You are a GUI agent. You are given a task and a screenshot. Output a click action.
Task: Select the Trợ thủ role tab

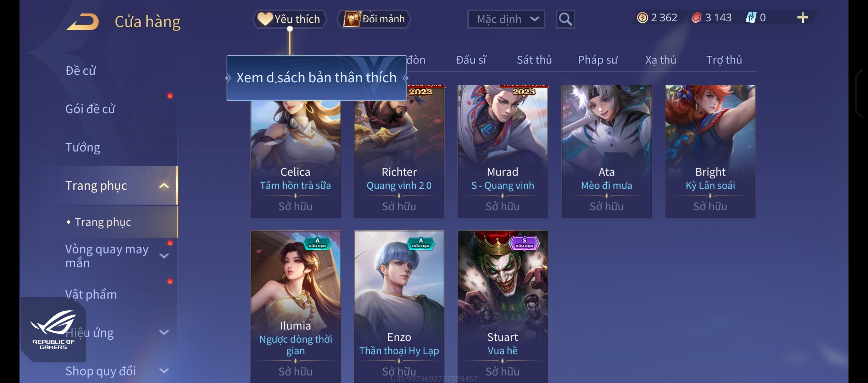point(724,60)
